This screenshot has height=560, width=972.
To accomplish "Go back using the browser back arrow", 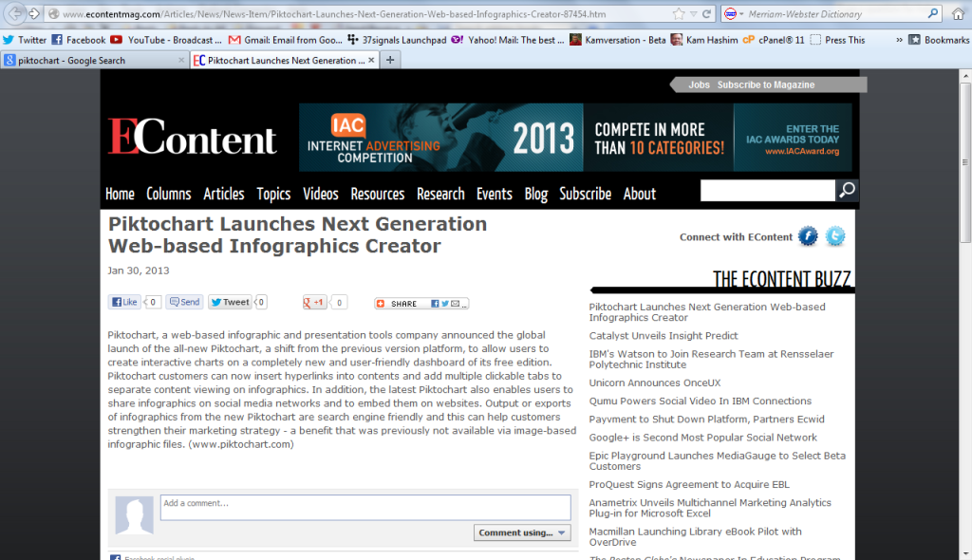I will pyautogui.click(x=14, y=13).
